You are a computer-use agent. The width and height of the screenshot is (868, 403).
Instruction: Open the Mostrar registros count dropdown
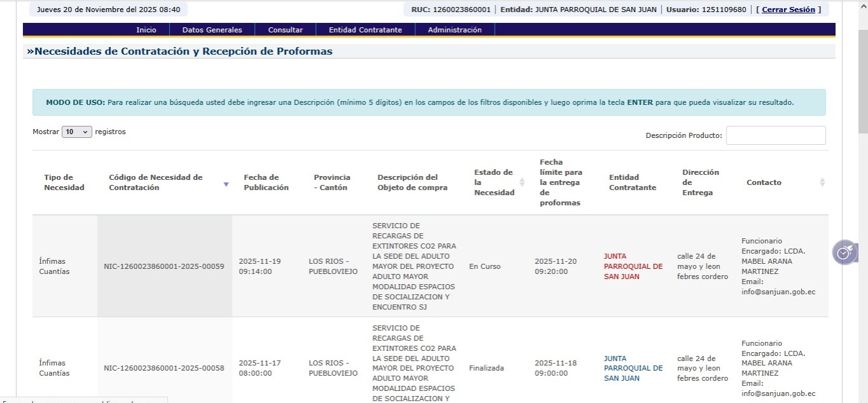tap(77, 132)
